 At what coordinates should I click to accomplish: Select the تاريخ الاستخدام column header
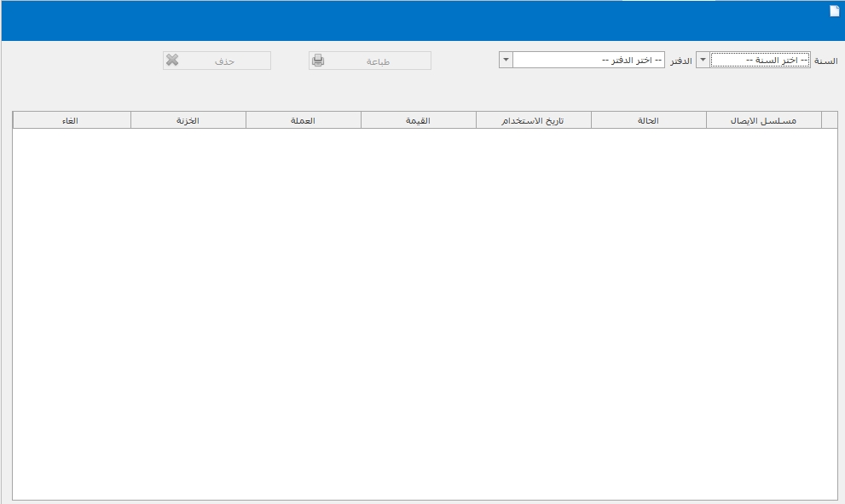[x=533, y=120]
